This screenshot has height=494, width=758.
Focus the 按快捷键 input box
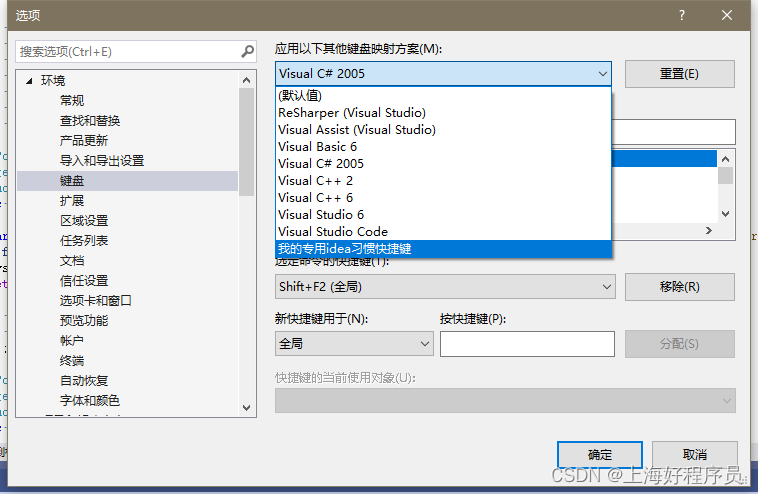(527, 344)
